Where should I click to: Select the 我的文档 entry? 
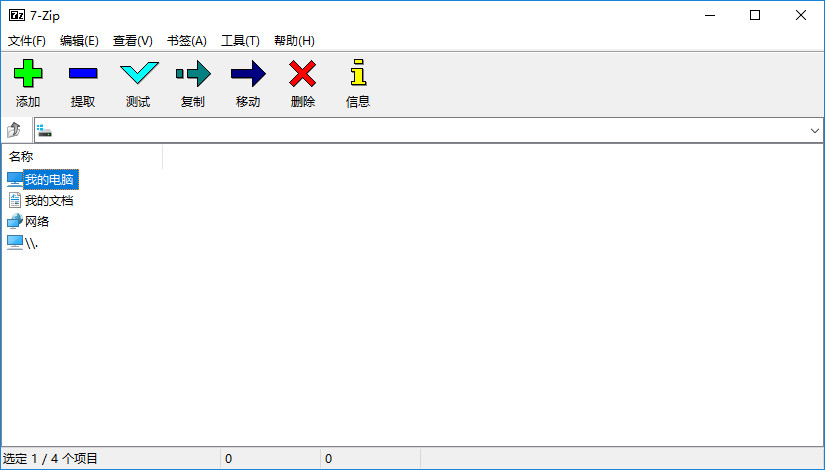(x=49, y=201)
